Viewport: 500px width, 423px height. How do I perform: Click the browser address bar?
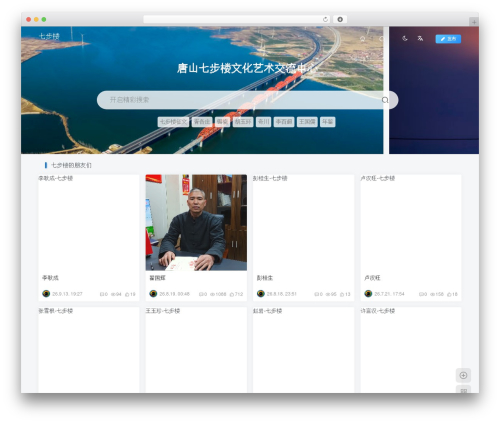click(x=237, y=19)
